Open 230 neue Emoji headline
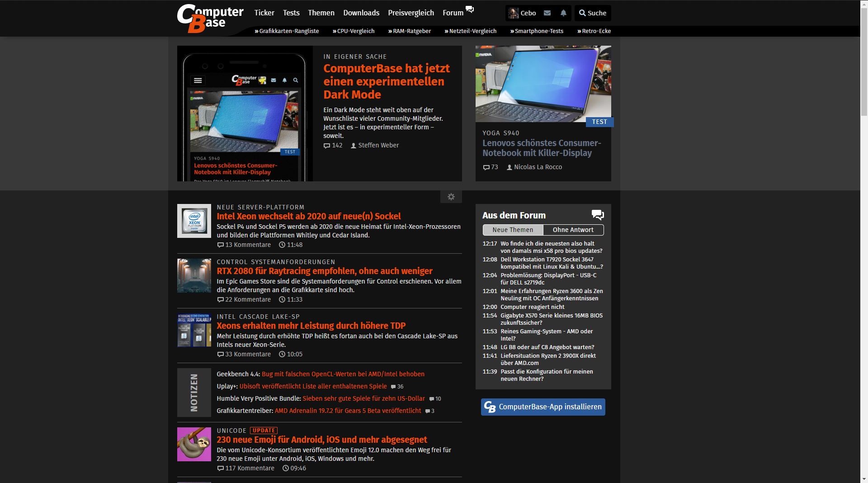This screenshot has width=868, height=483. coord(322,440)
